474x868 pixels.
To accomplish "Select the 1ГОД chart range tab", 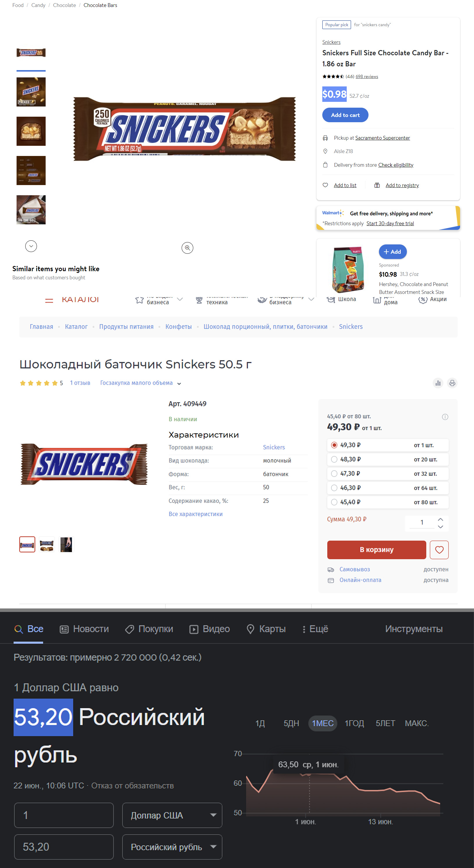I will (354, 723).
